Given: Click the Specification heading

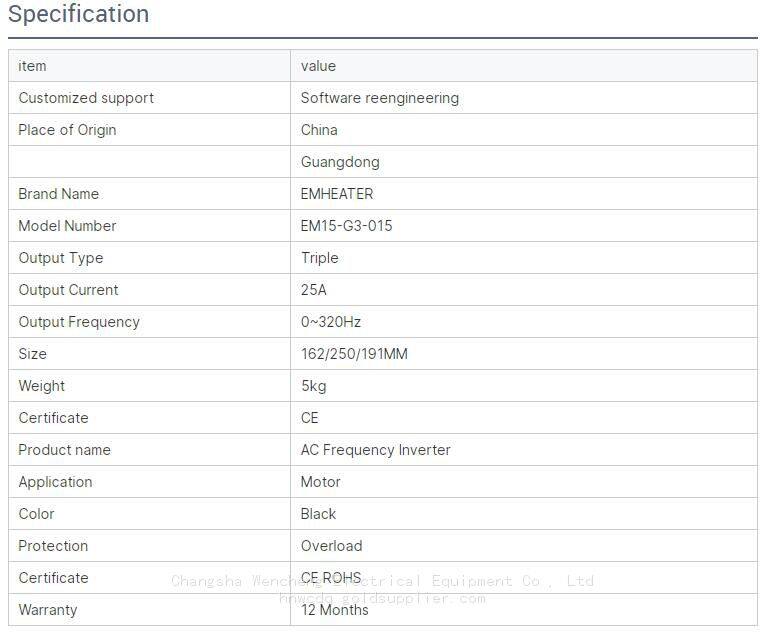Looking at the screenshot, I should 79,15.
